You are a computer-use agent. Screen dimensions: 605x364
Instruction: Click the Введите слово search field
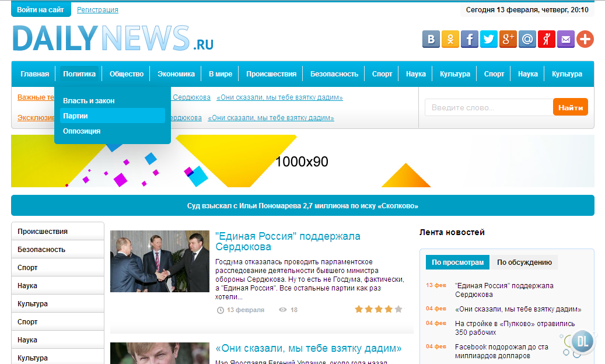488,107
